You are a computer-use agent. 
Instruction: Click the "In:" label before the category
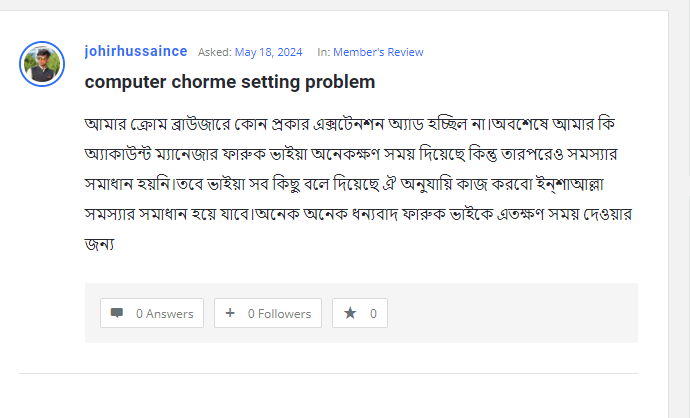click(x=323, y=52)
